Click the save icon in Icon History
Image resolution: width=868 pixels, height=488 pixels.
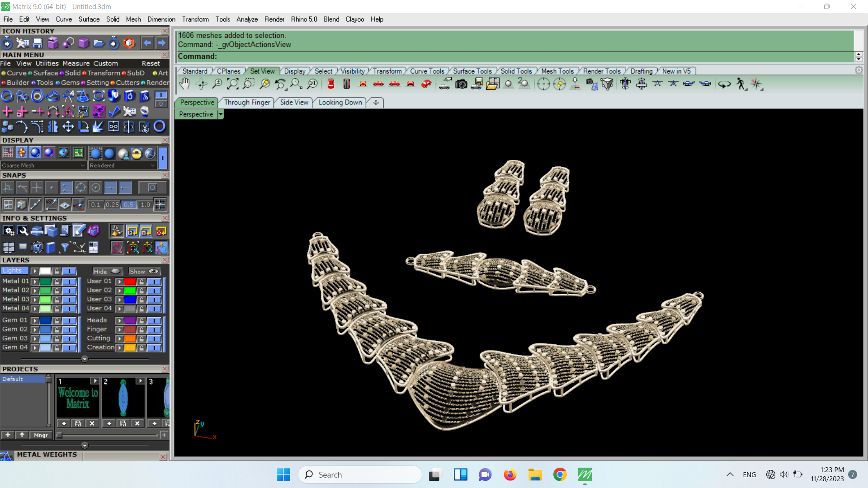[38, 43]
